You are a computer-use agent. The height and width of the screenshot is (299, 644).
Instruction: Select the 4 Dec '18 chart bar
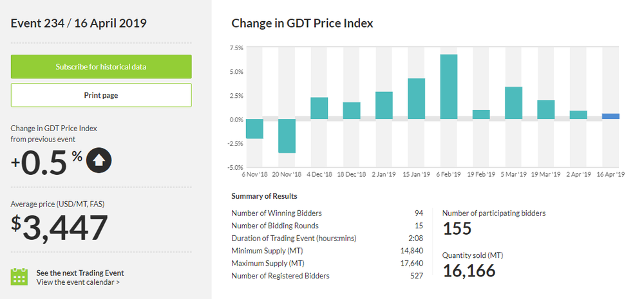click(x=319, y=108)
